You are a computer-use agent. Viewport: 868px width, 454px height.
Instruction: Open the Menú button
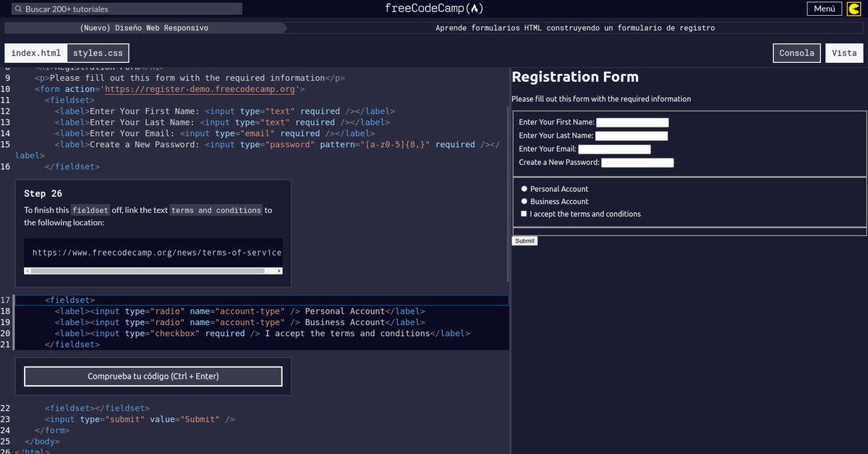[x=825, y=9]
